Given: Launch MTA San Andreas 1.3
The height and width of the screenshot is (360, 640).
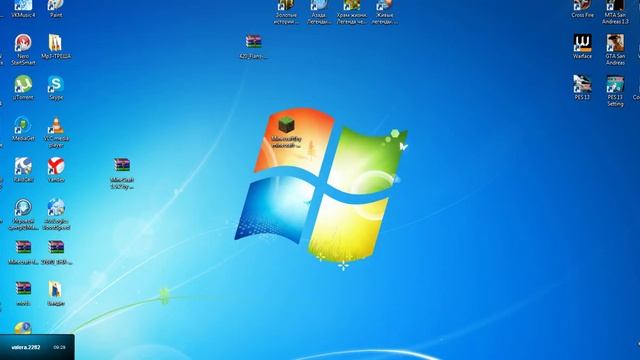Looking at the screenshot, I should pyautogui.click(x=615, y=12).
